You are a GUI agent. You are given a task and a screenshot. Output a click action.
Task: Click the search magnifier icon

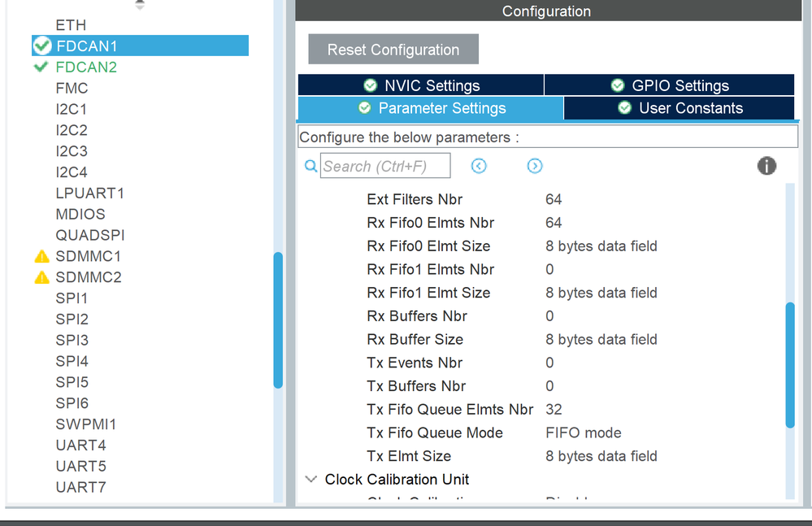click(310, 166)
